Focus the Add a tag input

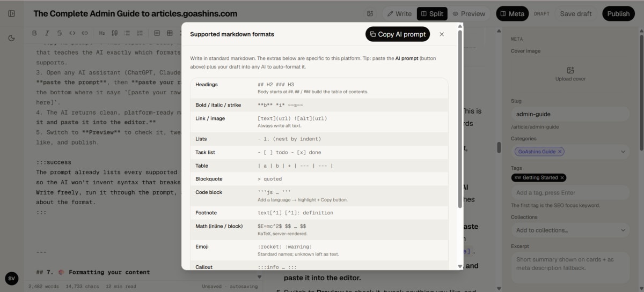point(570,192)
